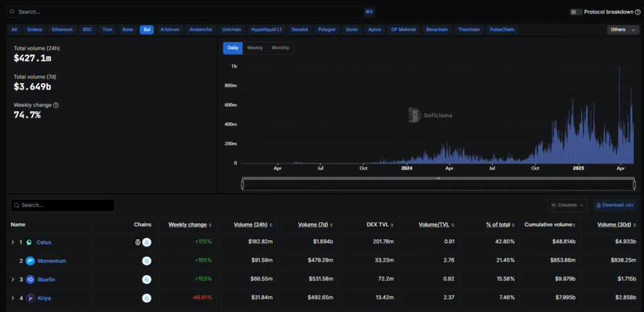644x312 pixels.
Task: Switch chart to Weekly view
Action: point(255,48)
